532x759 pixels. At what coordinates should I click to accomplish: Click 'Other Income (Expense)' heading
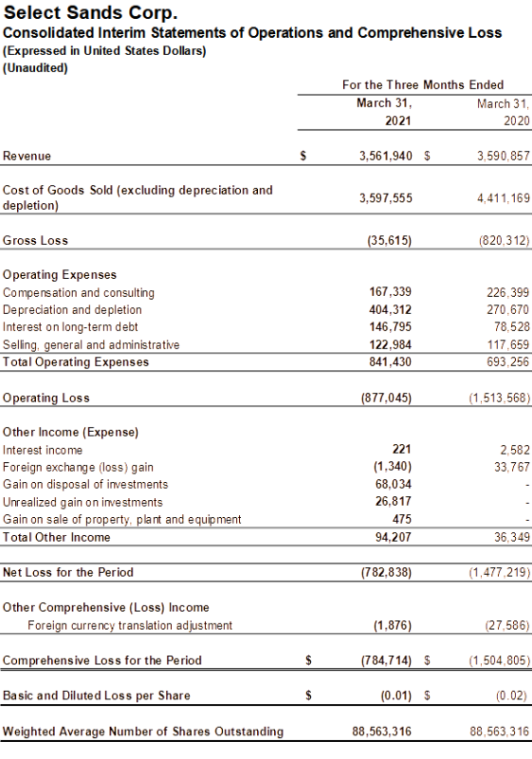[70, 433]
